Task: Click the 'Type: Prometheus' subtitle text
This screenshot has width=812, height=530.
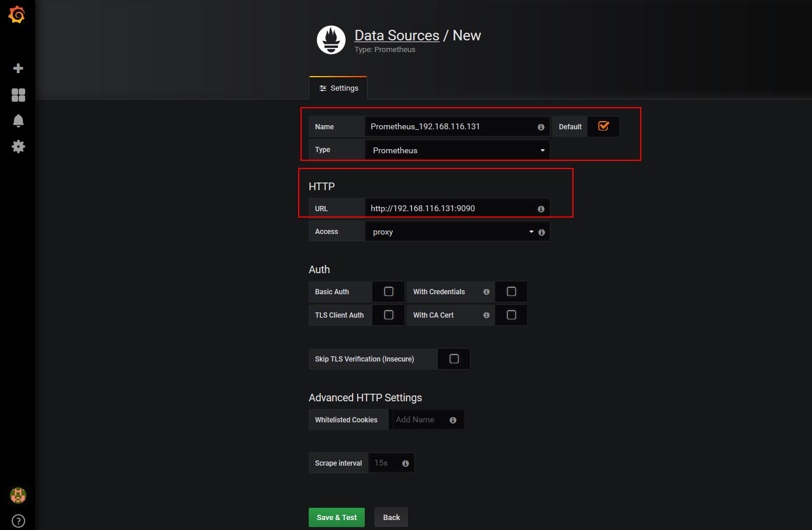Action: coord(385,50)
